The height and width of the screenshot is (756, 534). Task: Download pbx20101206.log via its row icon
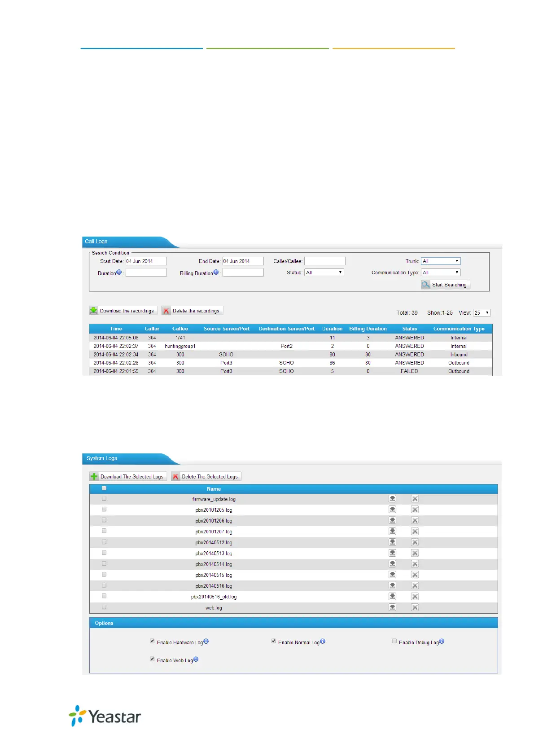392,520
